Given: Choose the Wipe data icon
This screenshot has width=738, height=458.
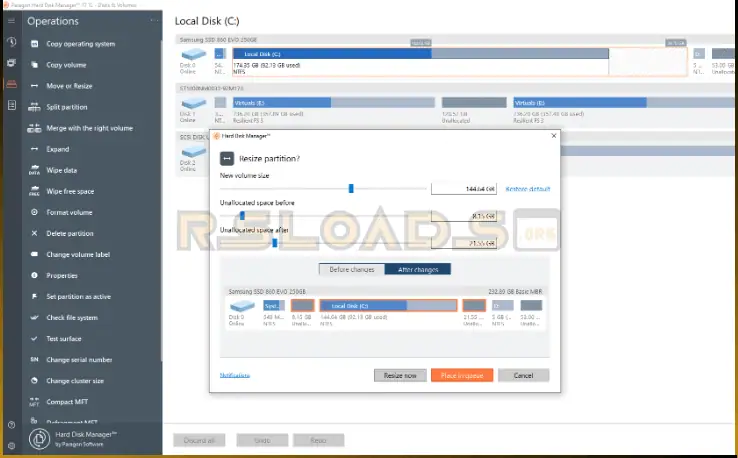Looking at the screenshot, I should (x=36, y=170).
